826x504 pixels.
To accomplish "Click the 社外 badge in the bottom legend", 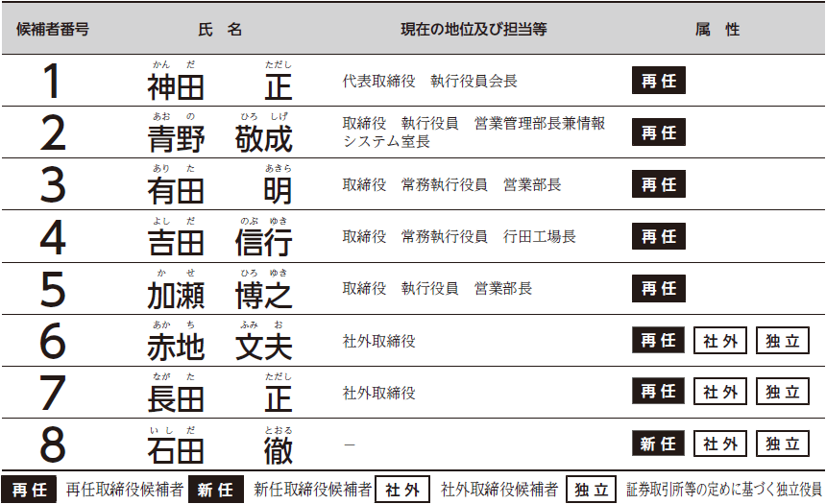I will pos(401,490).
